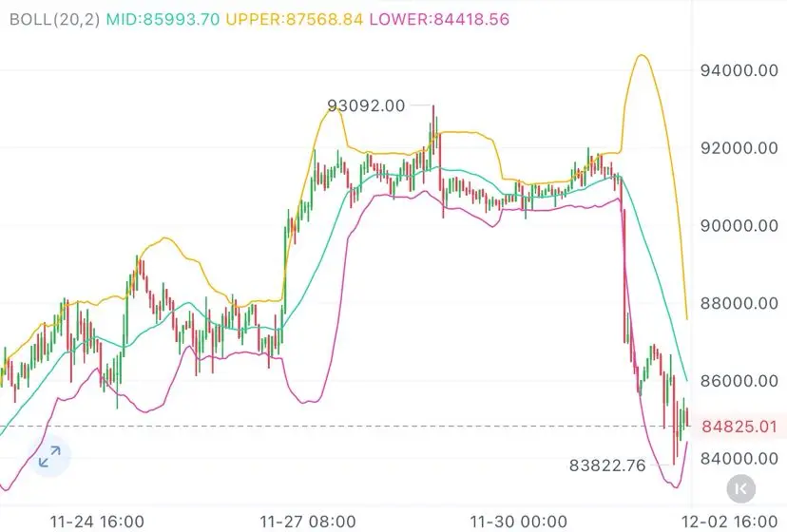Select the UPPER:87568.84 value
Viewport: 787px width, 532px height.
(294, 19)
